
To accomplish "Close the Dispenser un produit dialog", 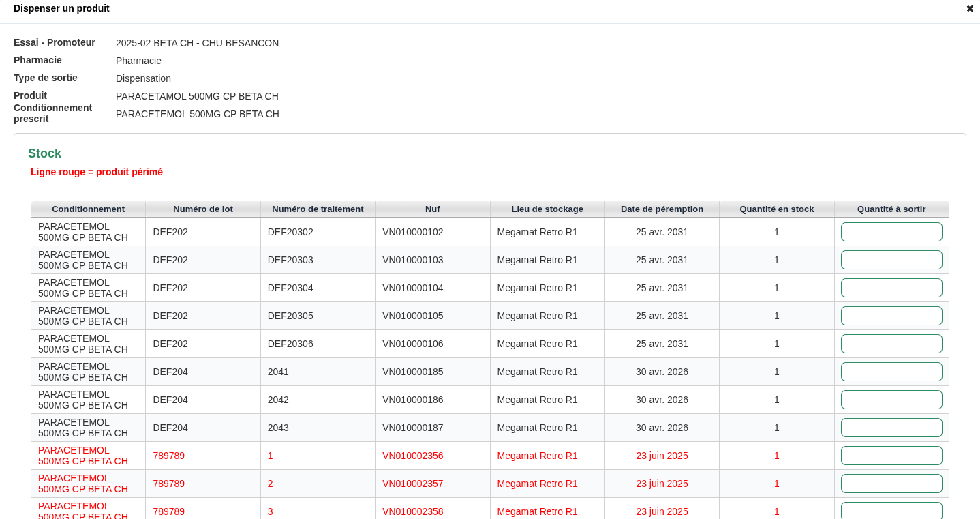I will [x=970, y=9].
